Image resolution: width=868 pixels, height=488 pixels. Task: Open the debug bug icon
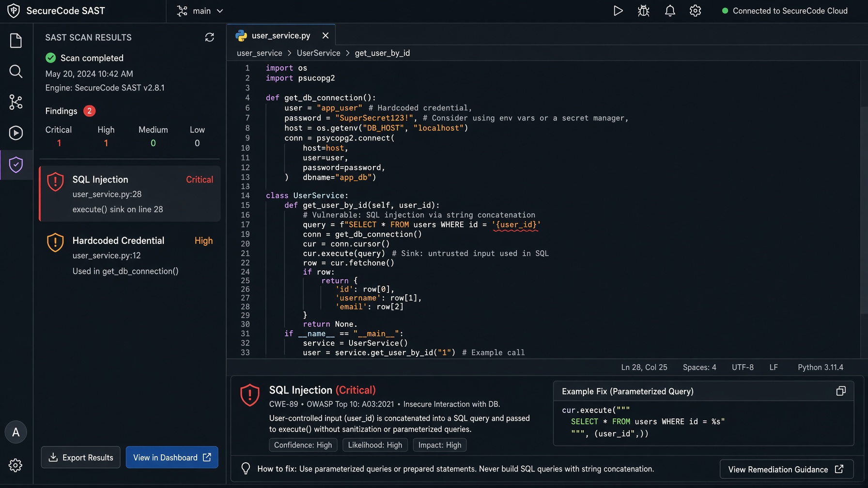(643, 11)
